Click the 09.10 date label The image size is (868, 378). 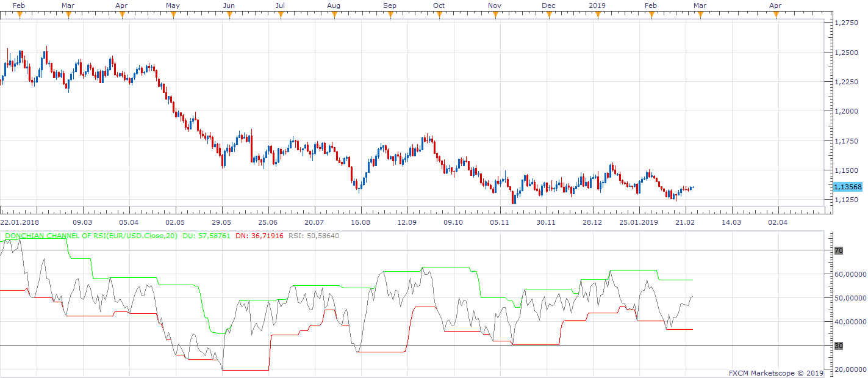click(453, 222)
